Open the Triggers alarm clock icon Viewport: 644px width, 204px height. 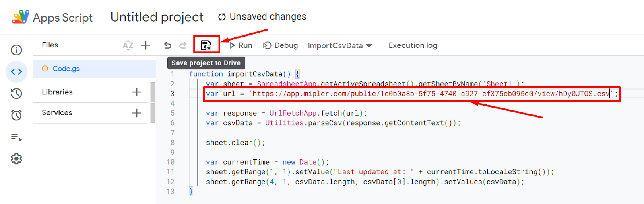click(17, 115)
